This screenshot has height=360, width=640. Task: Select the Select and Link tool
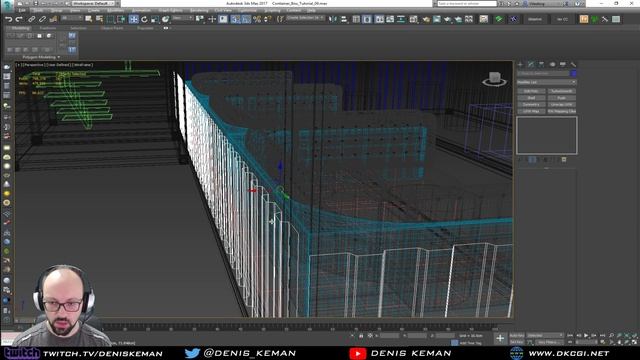coord(31,19)
